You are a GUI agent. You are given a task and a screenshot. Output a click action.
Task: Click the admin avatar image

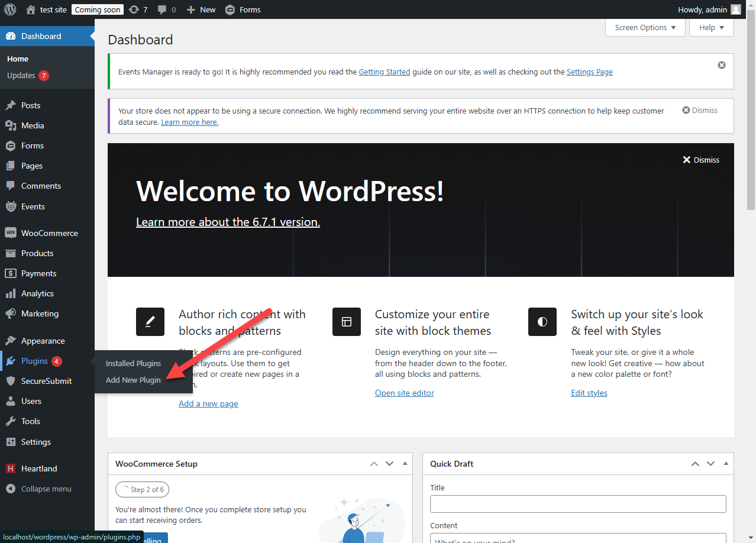[735, 9]
